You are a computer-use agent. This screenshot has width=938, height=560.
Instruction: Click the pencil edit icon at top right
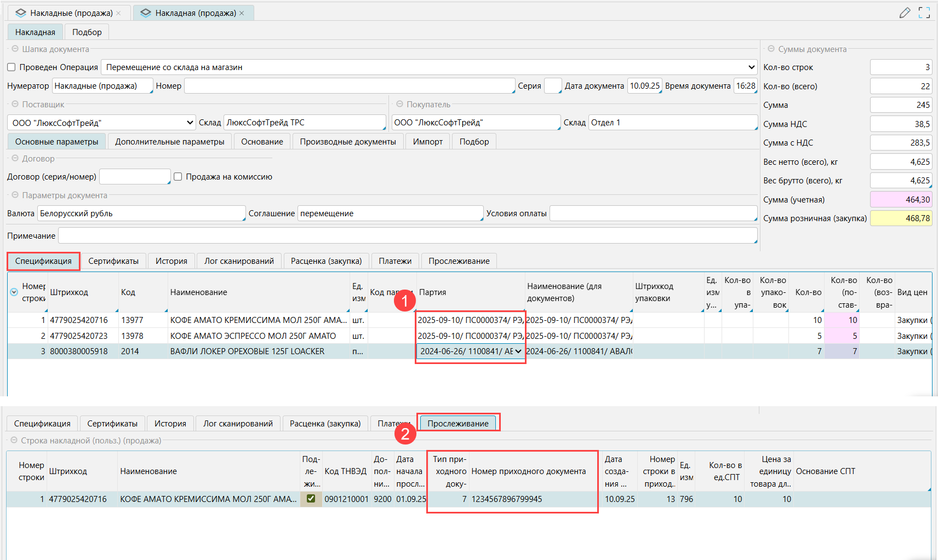[905, 13]
